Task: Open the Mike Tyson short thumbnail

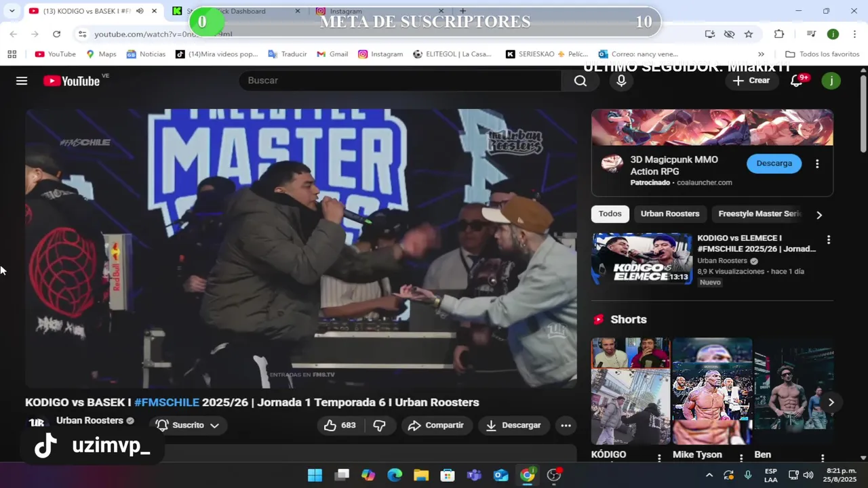Action: pos(712,391)
